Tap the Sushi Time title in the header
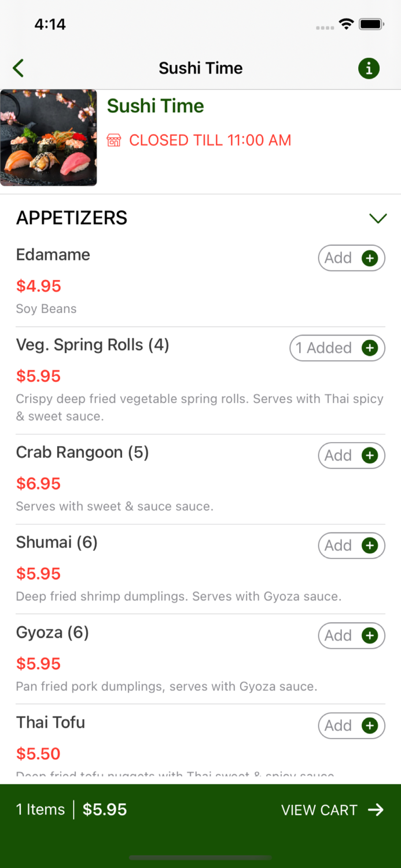 tap(201, 68)
